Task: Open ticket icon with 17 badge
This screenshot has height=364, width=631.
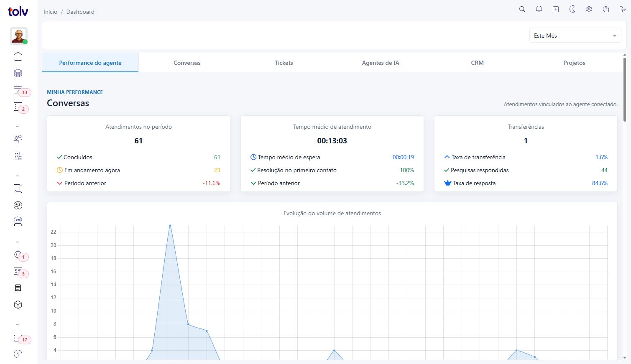Action: tap(18, 338)
